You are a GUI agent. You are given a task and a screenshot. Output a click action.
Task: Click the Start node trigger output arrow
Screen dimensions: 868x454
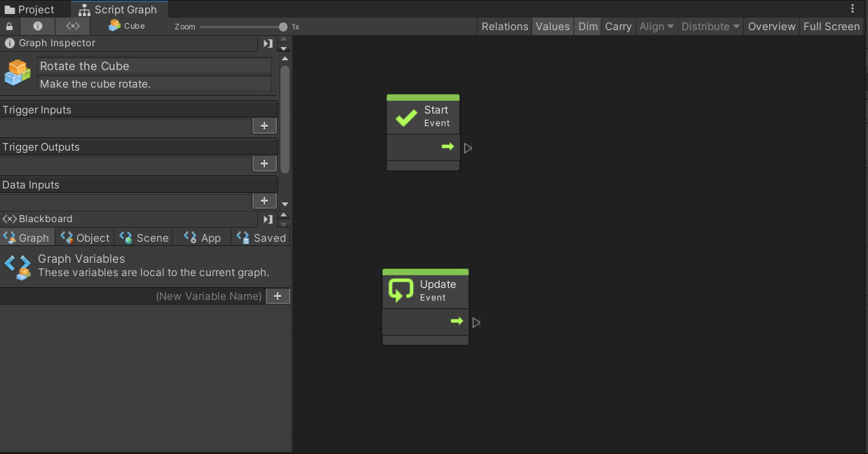pyautogui.click(x=448, y=147)
